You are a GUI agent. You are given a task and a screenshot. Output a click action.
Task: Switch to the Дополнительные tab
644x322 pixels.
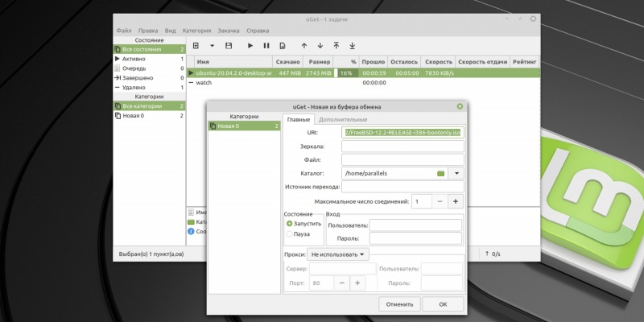(x=343, y=119)
